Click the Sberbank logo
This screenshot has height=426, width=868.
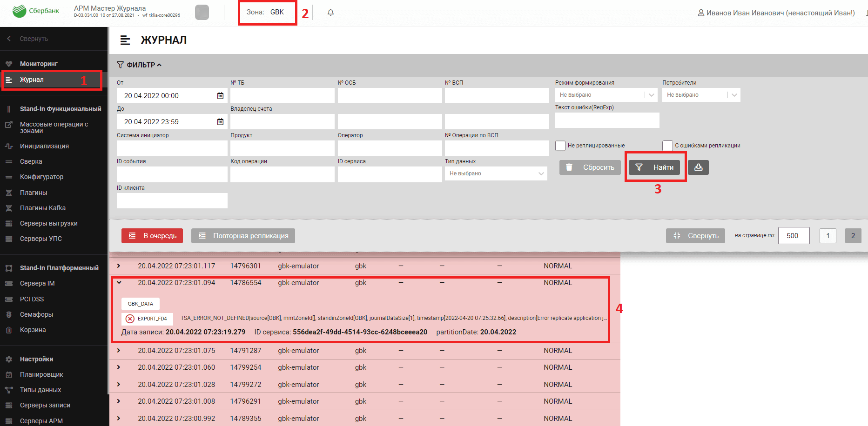(x=36, y=11)
